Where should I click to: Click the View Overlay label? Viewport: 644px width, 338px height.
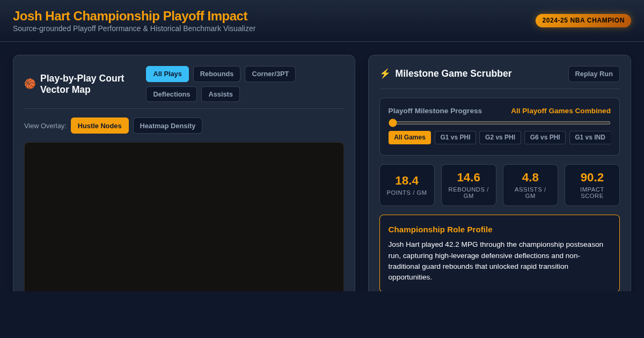click(x=45, y=126)
